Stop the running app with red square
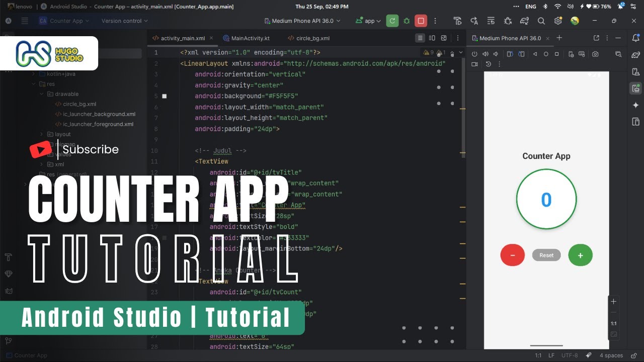The height and width of the screenshot is (362, 644). pyautogui.click(x=421, y=21)
